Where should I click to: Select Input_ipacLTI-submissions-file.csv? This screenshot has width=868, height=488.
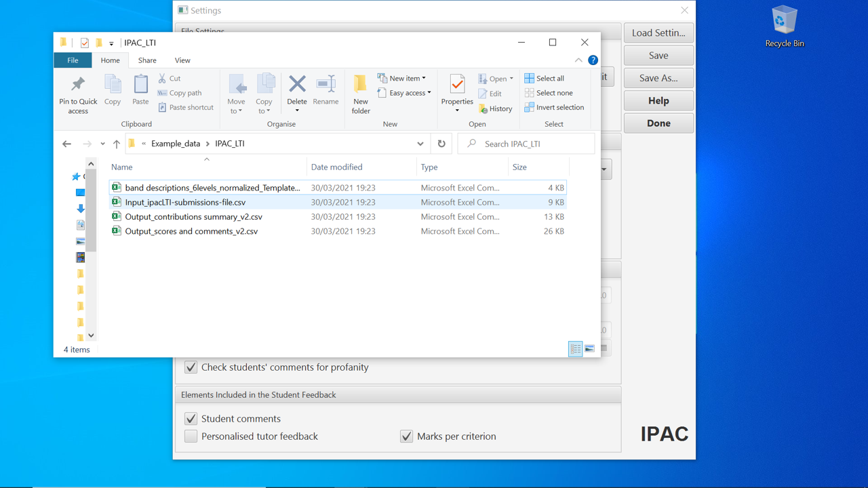(338, 202)
